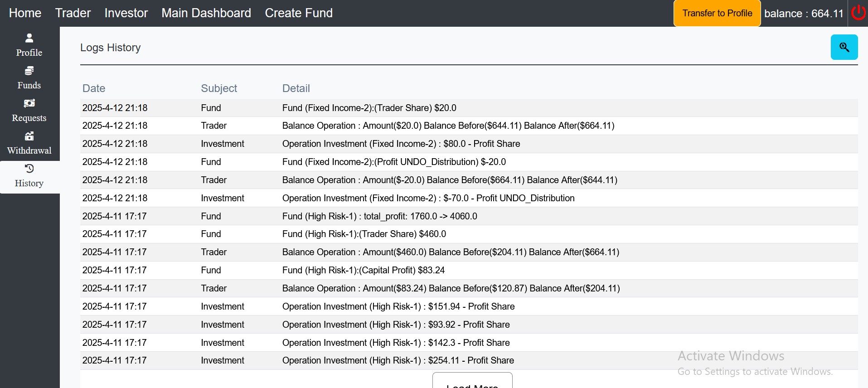868x388 pixels.
Task: Open Main Dashboard from the top bar
Action: coord(206,13)
